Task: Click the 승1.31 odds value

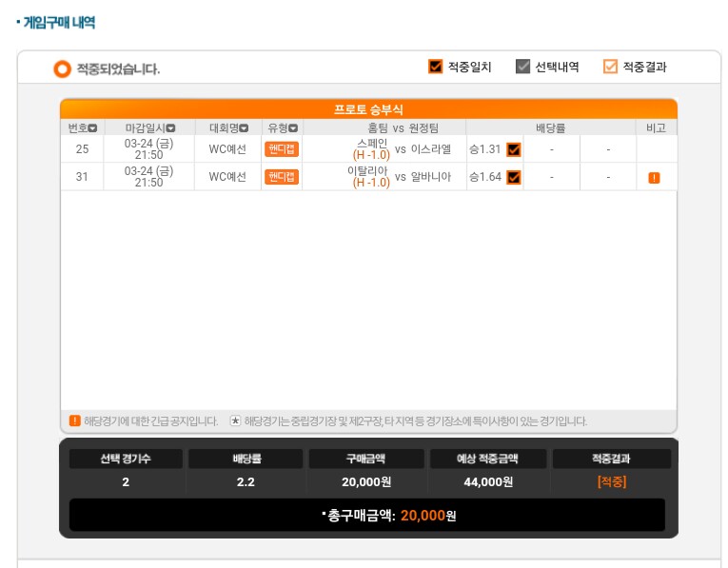Action: point(484,149)
